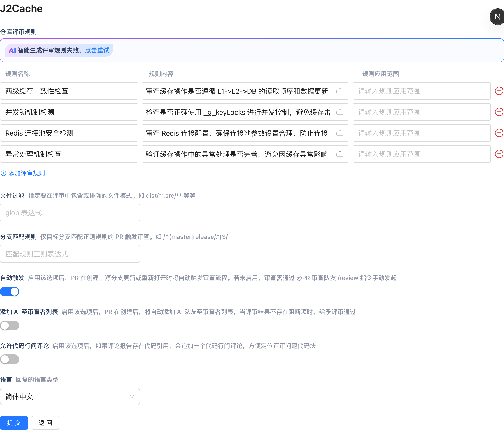Turn on 允许代码行间评论 switch

(x=9, y=359)
